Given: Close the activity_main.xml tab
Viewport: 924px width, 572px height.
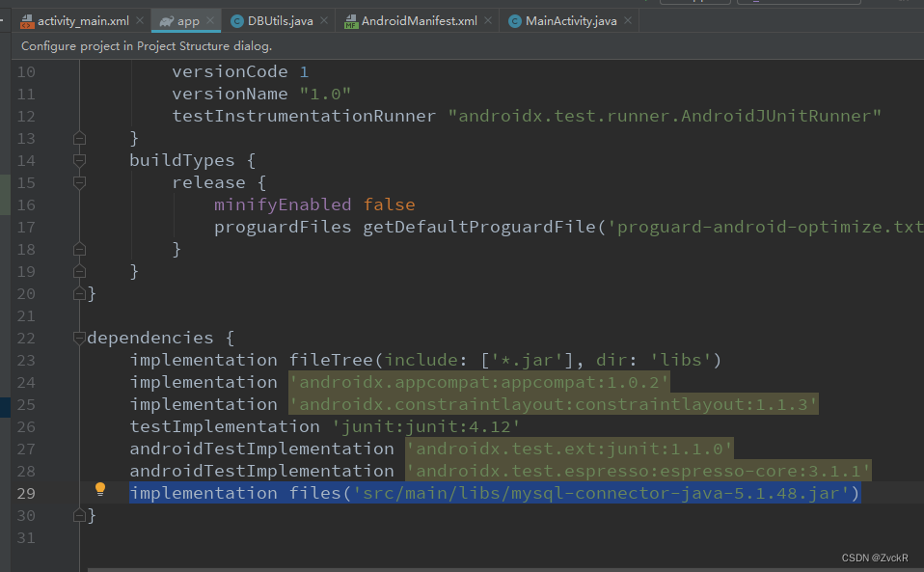Looking at the screenshot, I should (x=140, y=20).
